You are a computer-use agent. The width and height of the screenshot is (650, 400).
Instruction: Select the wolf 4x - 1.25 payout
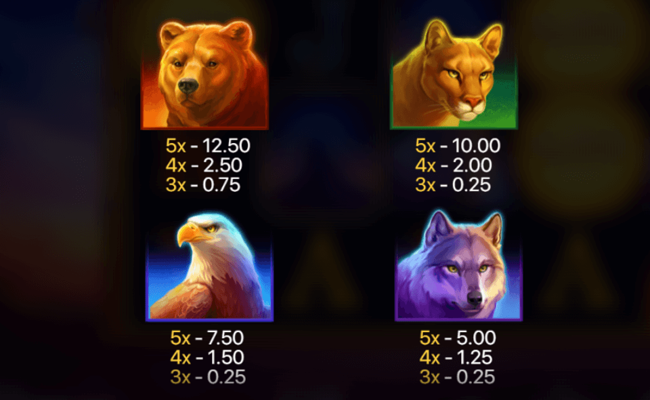(x=456, y=357)
